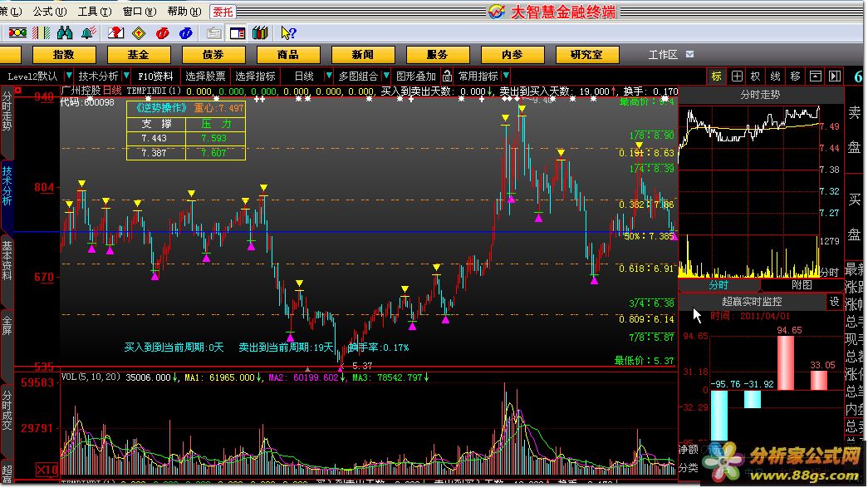Expand the Level2默认 dropdown arrow
This screenshot has height=488, width=868.
click(x=69, y=76)
